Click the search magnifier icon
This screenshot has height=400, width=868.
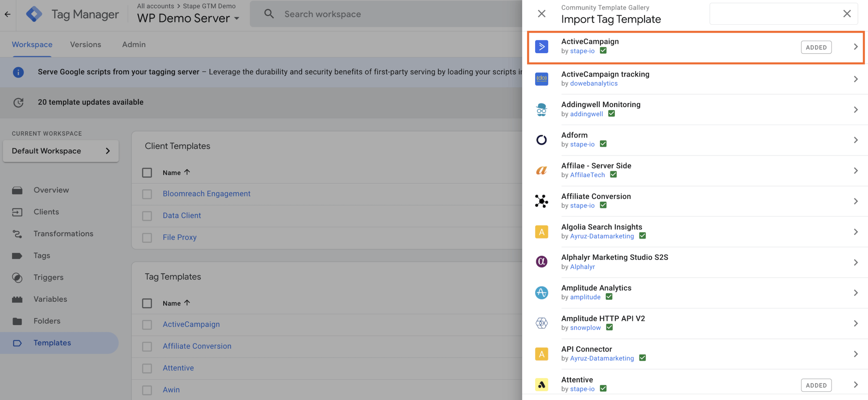(x=269, y=14)
